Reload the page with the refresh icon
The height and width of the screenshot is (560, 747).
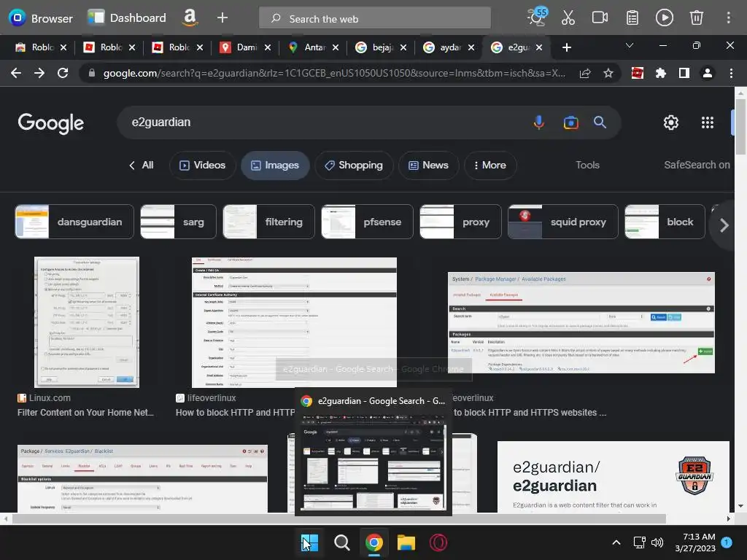point(63,73)
